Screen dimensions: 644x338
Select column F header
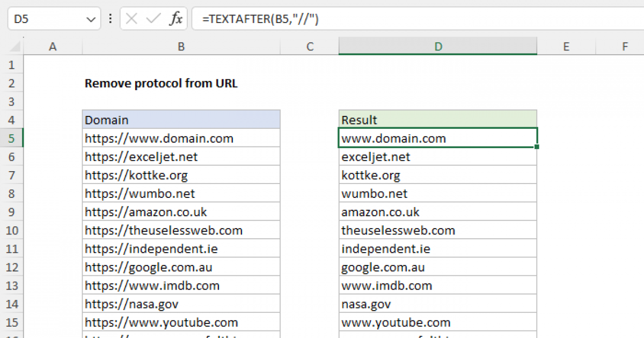[625, 47]
